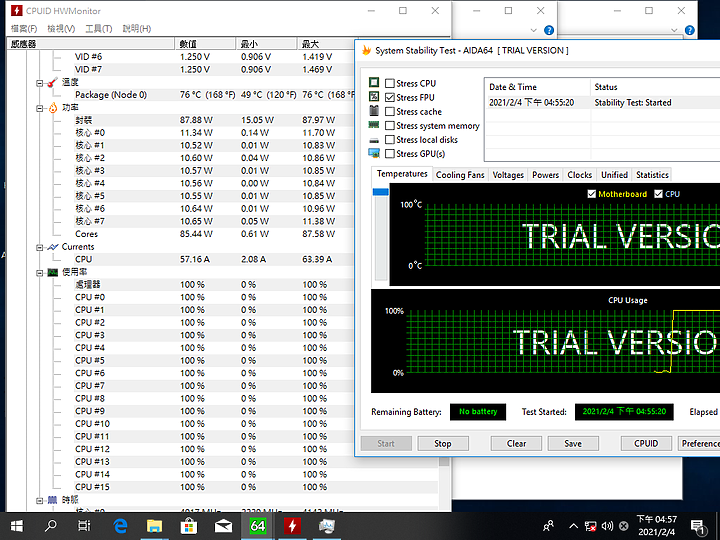Switch to Clocks tab
Screen dimensions: 720x540
pyautogui.click(x=579, y=175)
